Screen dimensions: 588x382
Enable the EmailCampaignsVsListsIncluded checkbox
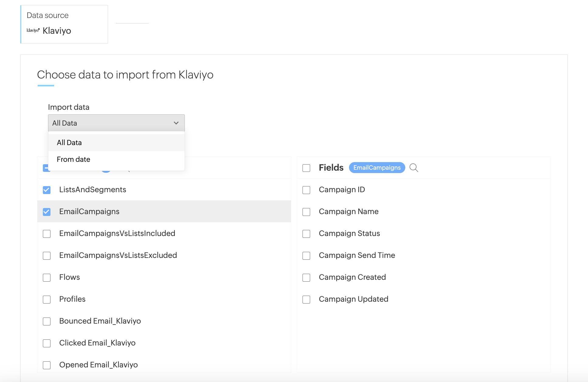click(x=47, y=234)
